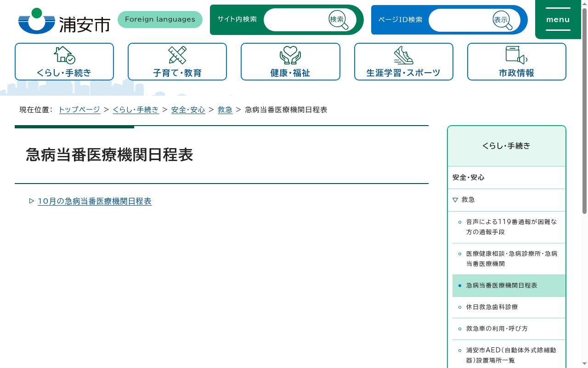Focus the ページID検索 text field
Screen dimensions: 588x368
(459, 20)
